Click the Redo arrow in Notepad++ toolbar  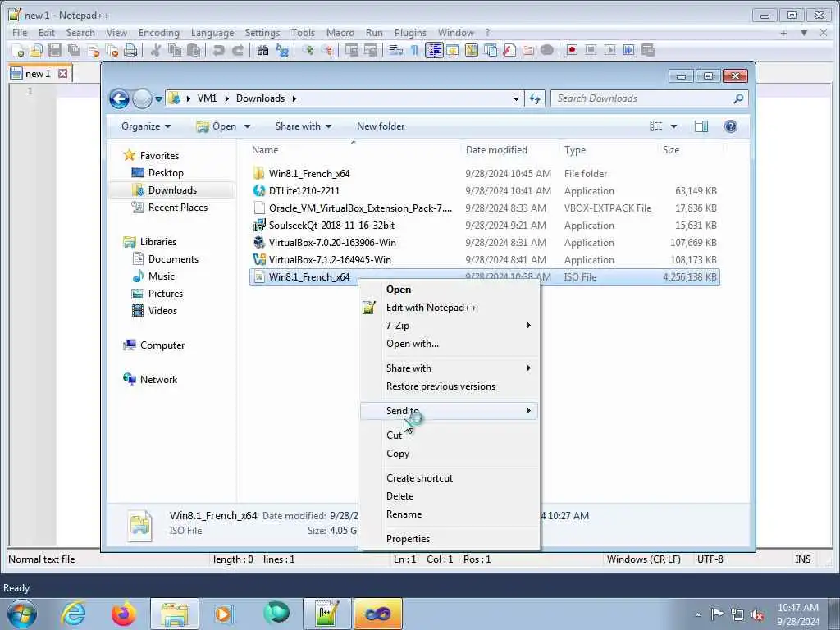coord(238,50)
